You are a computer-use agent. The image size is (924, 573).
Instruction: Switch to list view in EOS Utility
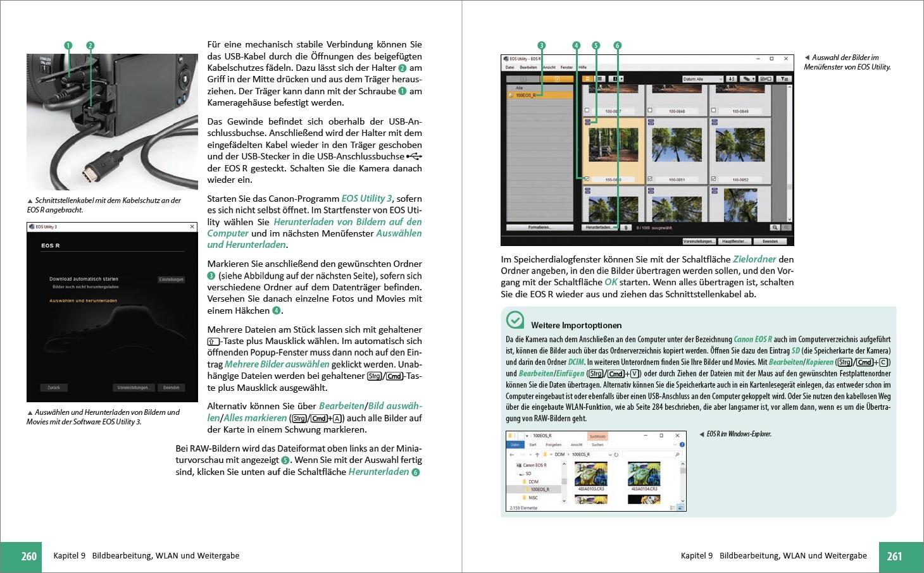pos(599,79)
